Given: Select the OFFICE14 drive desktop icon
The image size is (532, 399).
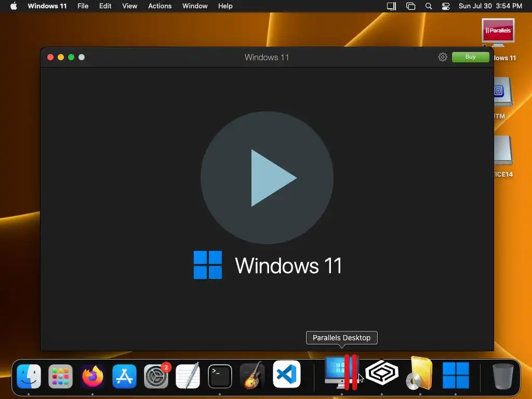Looking at the screenshot, I should 503,150.
